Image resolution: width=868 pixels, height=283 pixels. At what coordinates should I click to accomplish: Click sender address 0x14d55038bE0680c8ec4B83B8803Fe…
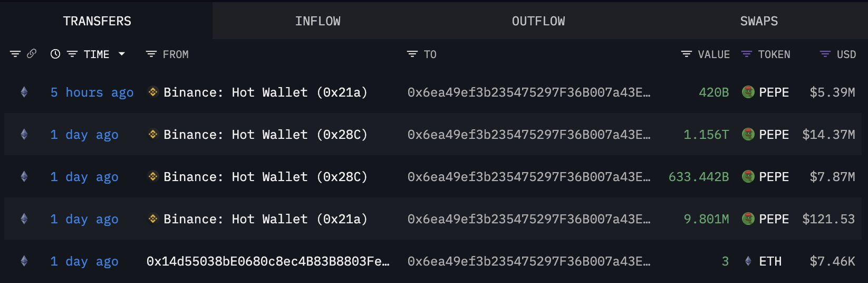tap(268, 261)
